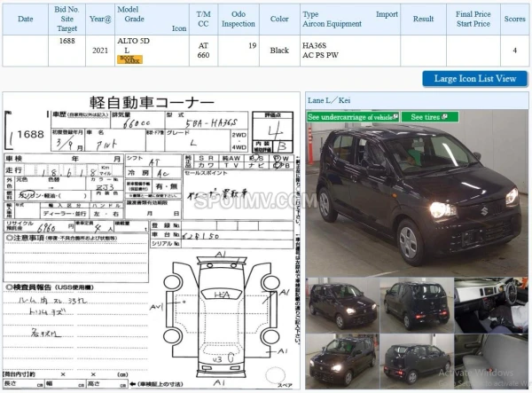The width and height of the screenshot is (532, 393).
Task: Click the T/M CC column header
Action: [204, 19]
